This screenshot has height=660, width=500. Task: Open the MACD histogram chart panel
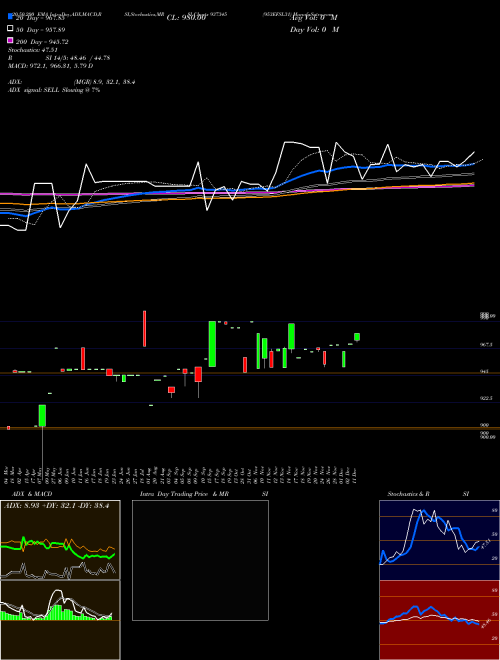click(60, 620)
